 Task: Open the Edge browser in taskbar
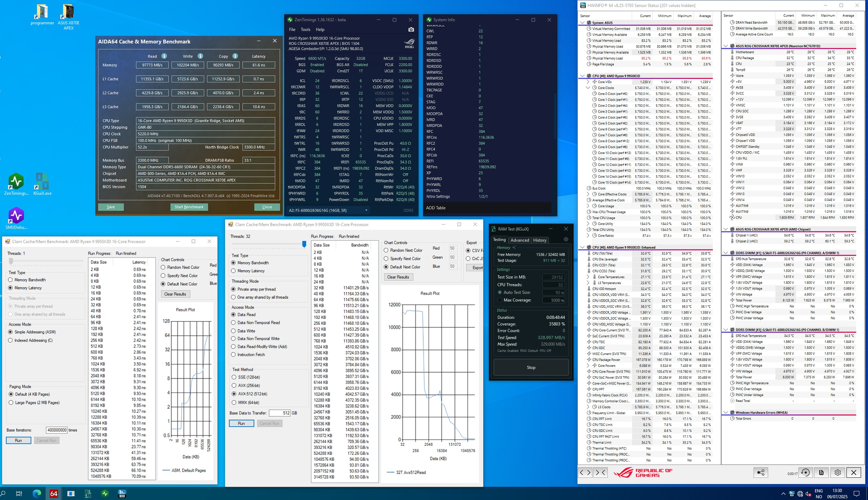coord(37,494)
